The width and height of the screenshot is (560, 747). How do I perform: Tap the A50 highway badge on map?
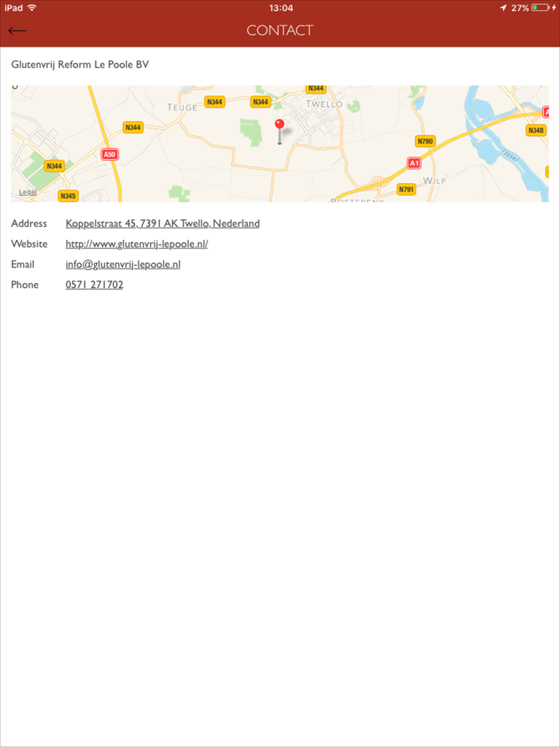coord(110,155)
